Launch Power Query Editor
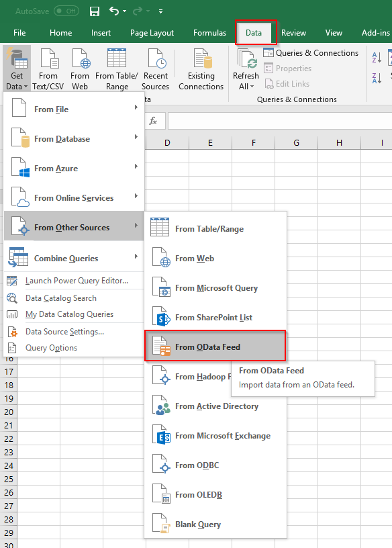The height and width of the screenshot is (548, 392). point(74,281)
